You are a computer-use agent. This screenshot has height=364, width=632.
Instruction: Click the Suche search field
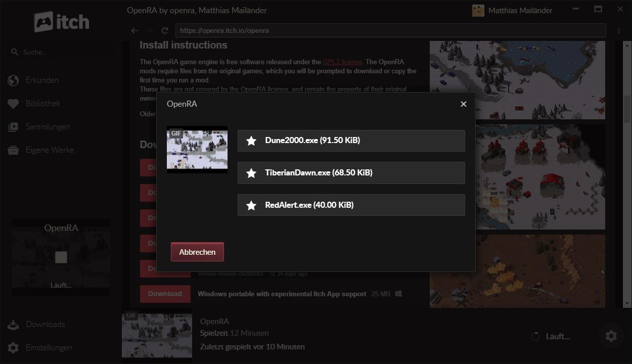(61, 52)
